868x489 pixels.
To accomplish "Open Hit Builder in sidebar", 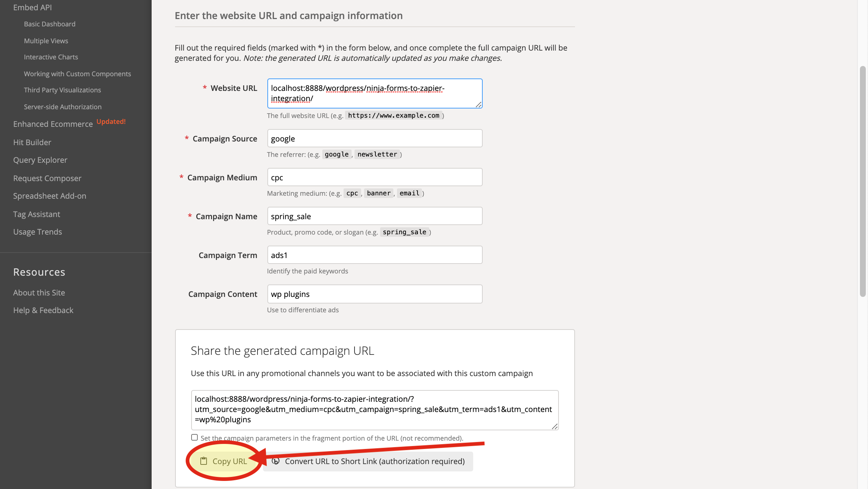I will (32, 142).
